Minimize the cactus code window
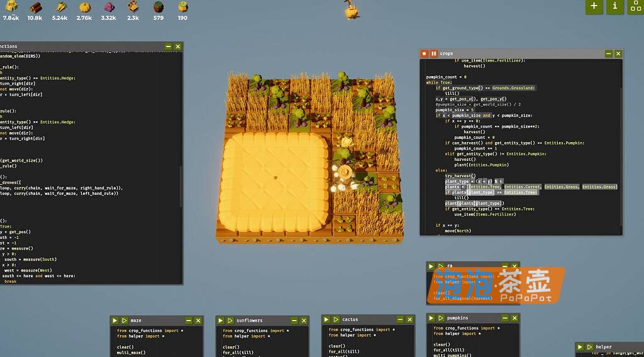The height and width of the screenshot is (357, 644). pyautogui.click(x=400, y=319)
